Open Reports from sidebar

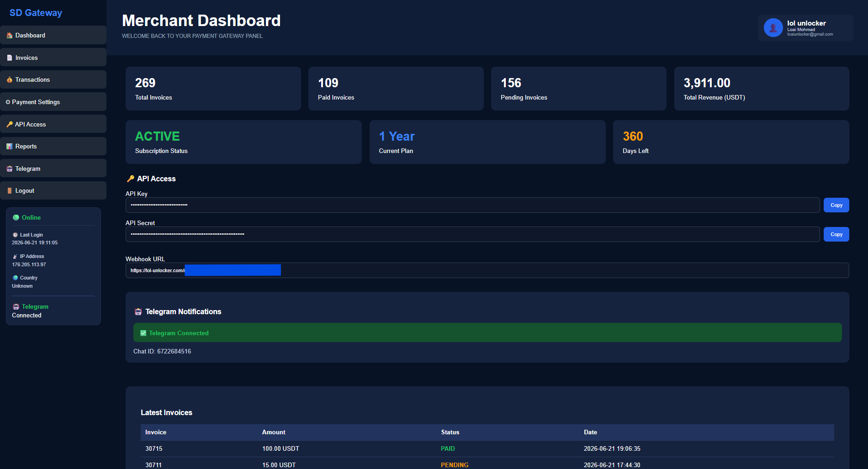point(53,146)
